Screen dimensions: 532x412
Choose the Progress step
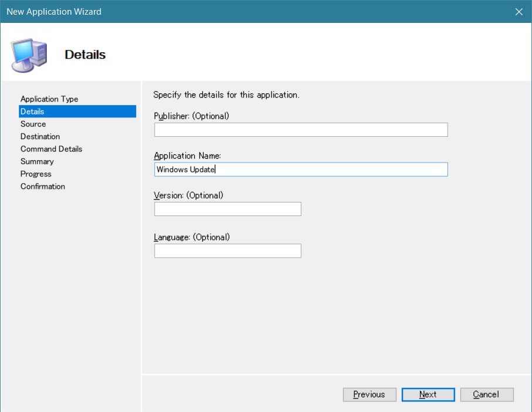click(x=36, y=174)
